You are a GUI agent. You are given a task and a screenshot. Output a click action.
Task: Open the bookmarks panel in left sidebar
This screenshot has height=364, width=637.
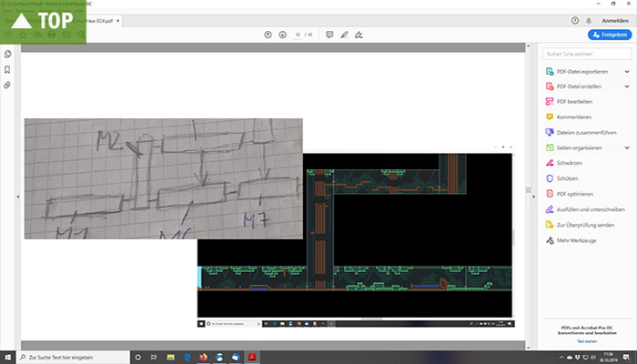7,69
